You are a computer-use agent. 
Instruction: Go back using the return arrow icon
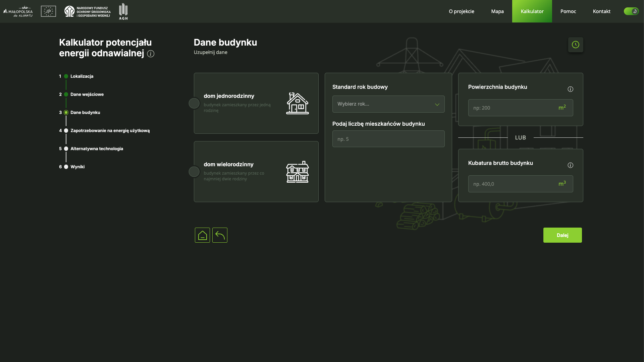point(220,235)
